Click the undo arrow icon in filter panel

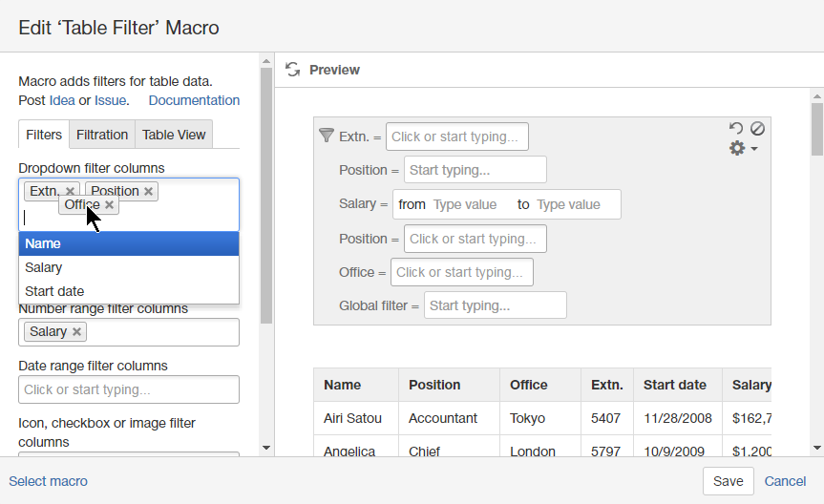736,128
